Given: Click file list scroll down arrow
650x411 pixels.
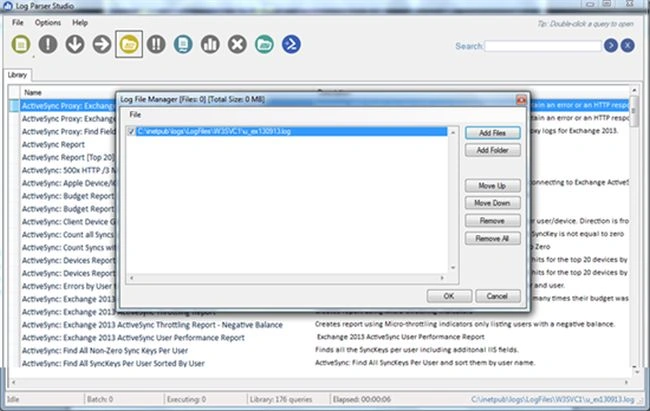Looking at the screenshot, I should pos(453,268).
